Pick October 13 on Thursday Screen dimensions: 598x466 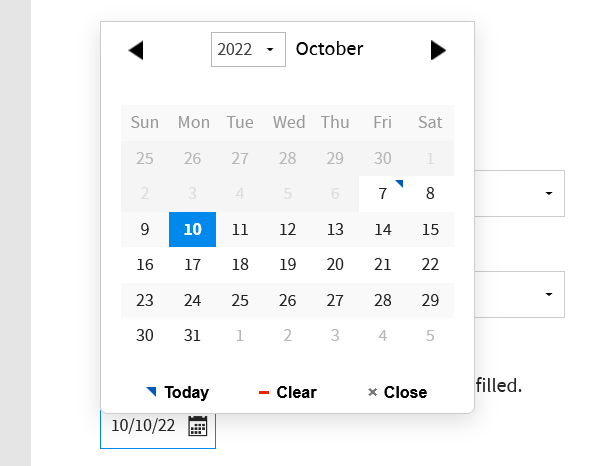[x=335, y=230]
